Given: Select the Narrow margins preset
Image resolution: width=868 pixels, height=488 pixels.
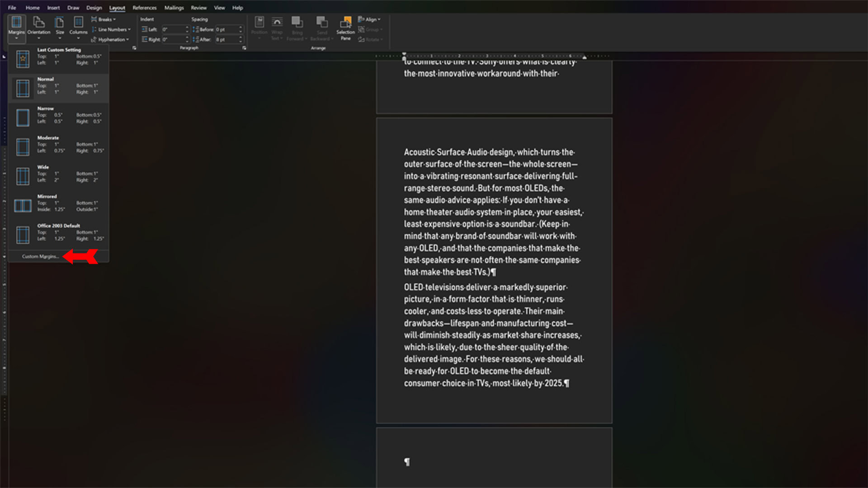Looking at the screenshot, I should (x=59, y=117).
